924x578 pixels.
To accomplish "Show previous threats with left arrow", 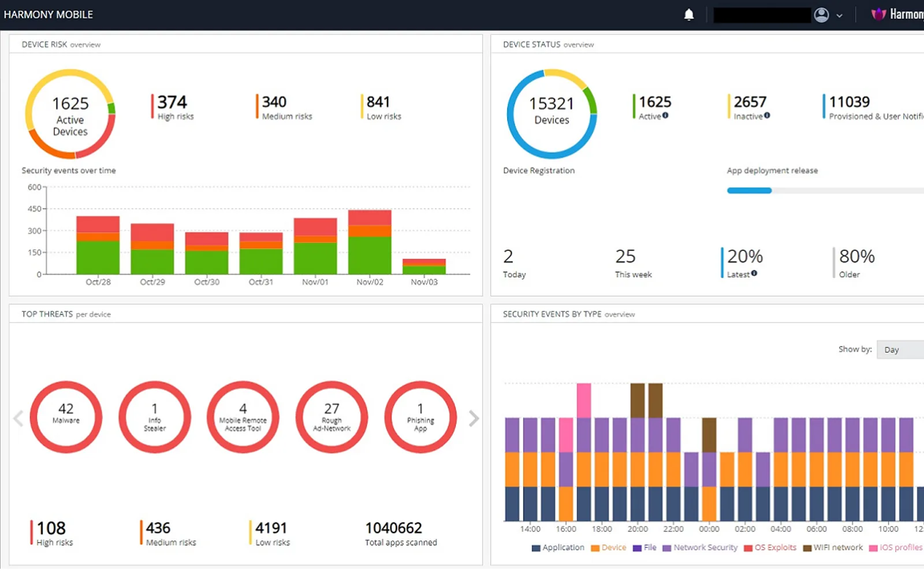I will 18,418.
